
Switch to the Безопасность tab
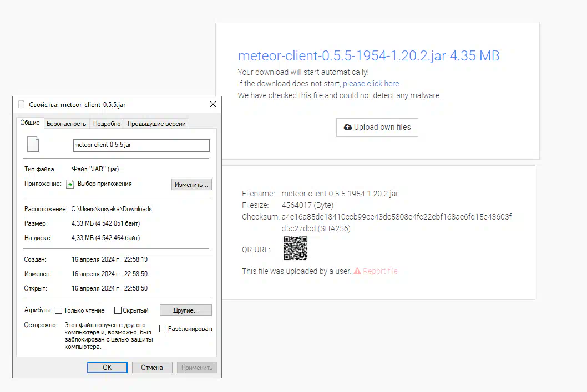[x=66, y=124]
